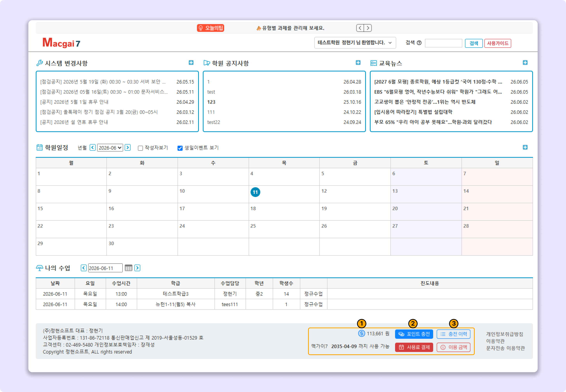Open the 문자전송 이용약관 link
This screenshot has width=566, height=392.
[505, 348]
